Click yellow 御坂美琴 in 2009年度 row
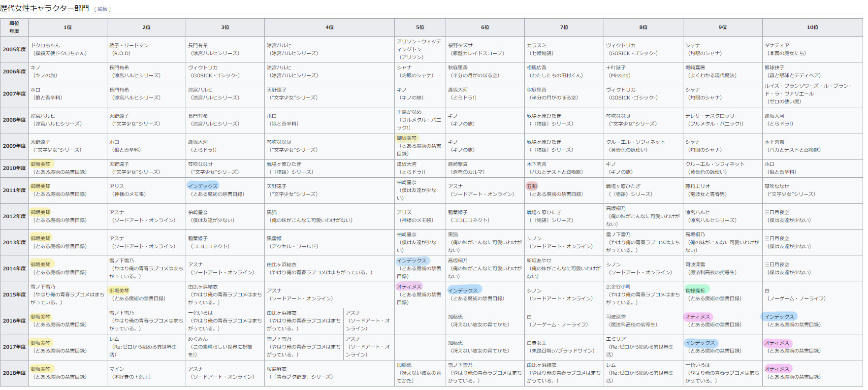The image size is (868, 390). pos(407,138)
